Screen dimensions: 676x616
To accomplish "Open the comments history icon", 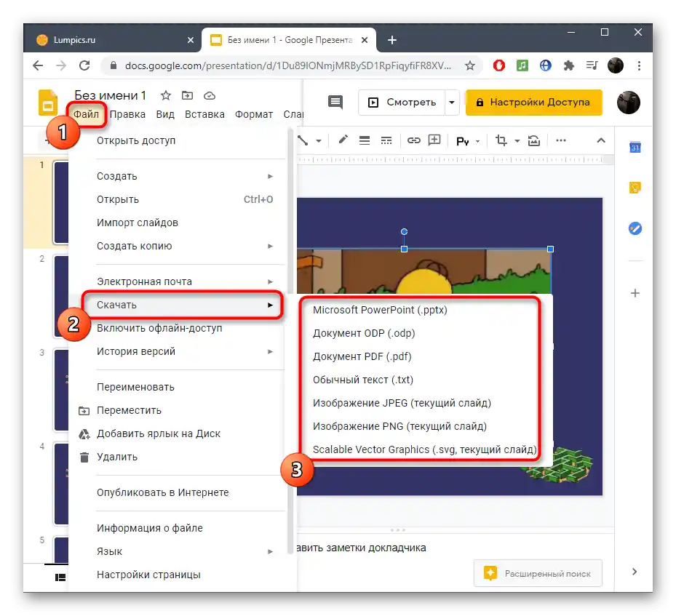I will point(335,102).
